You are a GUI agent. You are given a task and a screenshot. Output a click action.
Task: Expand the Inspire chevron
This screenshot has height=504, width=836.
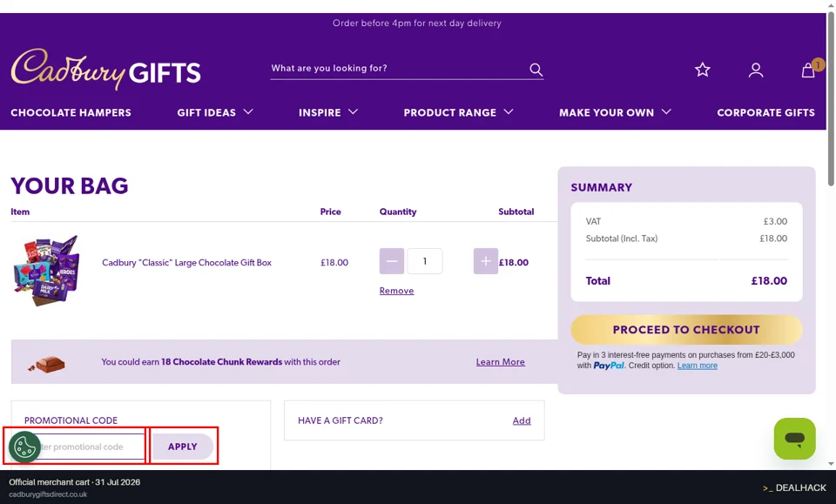353,112
